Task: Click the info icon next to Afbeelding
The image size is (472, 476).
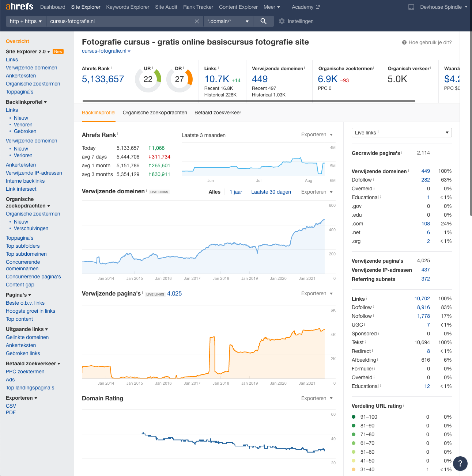Action: pos(378,359)
